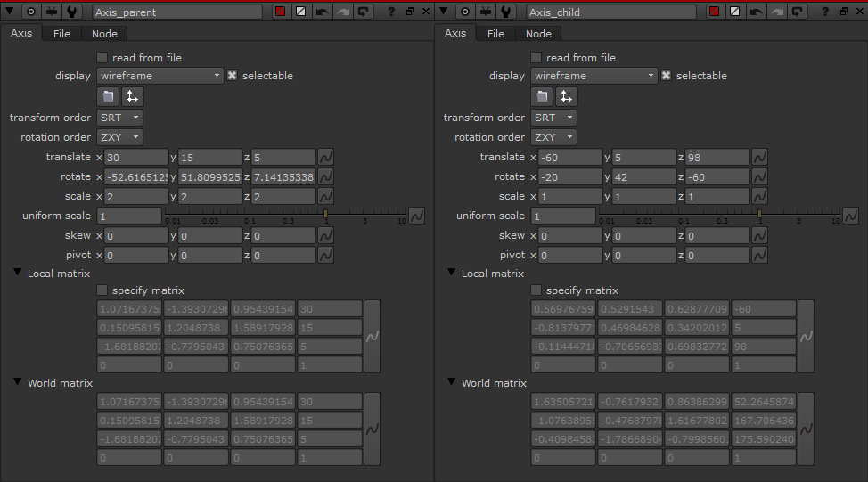The width and height of the screenshot is (868, 482).
Task: Click the center-node icon in Axis_parent header
Action: click(31, 12)
